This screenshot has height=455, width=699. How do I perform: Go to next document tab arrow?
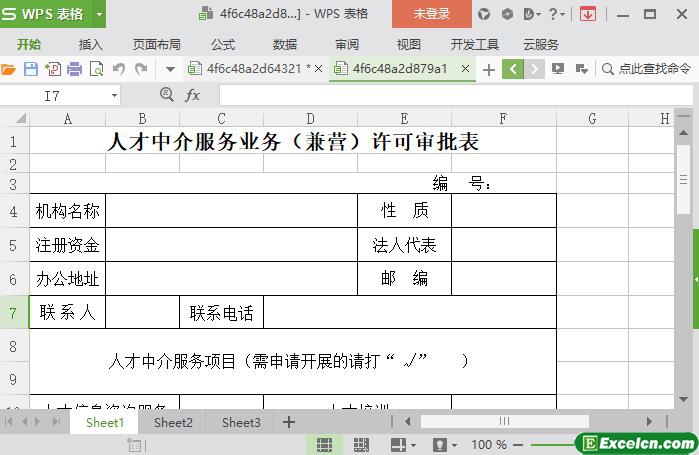coord(534,69)
